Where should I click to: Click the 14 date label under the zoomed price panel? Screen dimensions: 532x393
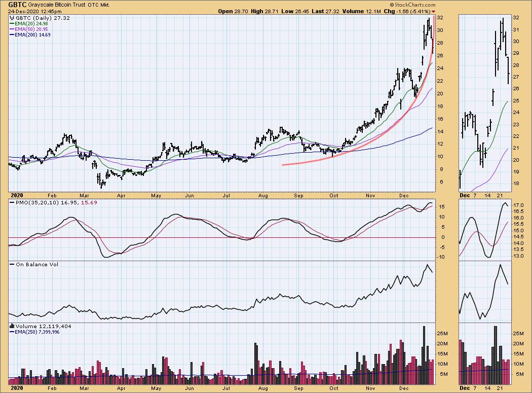[487, 196]
